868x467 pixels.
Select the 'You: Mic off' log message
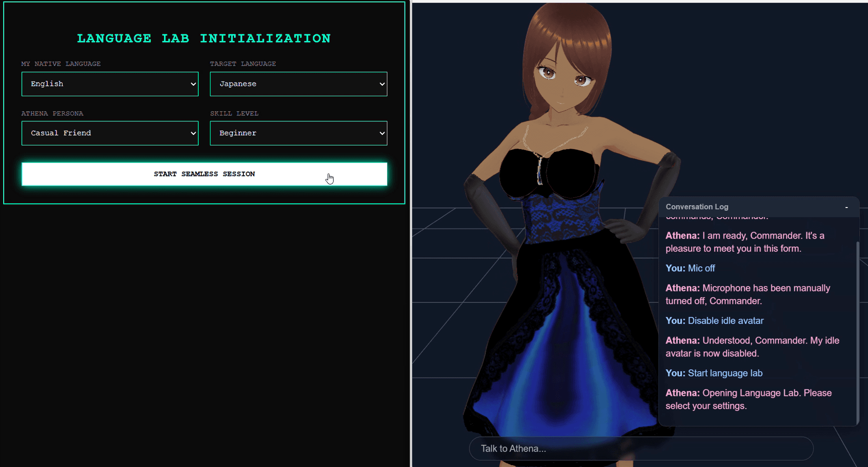pos(690,268)
